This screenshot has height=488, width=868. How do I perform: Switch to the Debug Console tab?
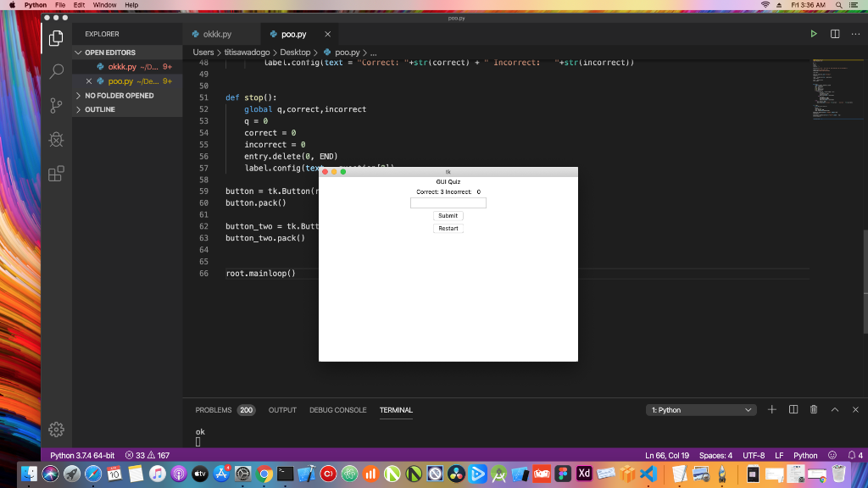(337, 410)
